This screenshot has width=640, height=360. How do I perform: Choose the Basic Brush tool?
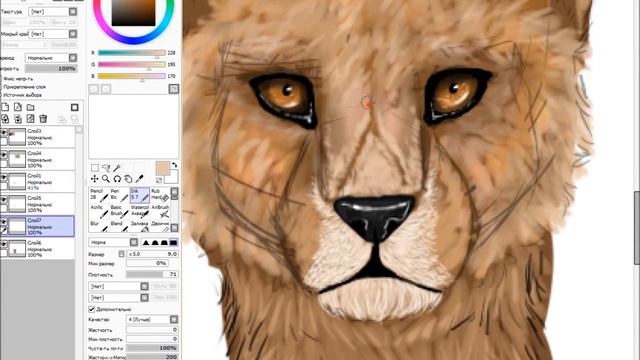pos(119,211)
